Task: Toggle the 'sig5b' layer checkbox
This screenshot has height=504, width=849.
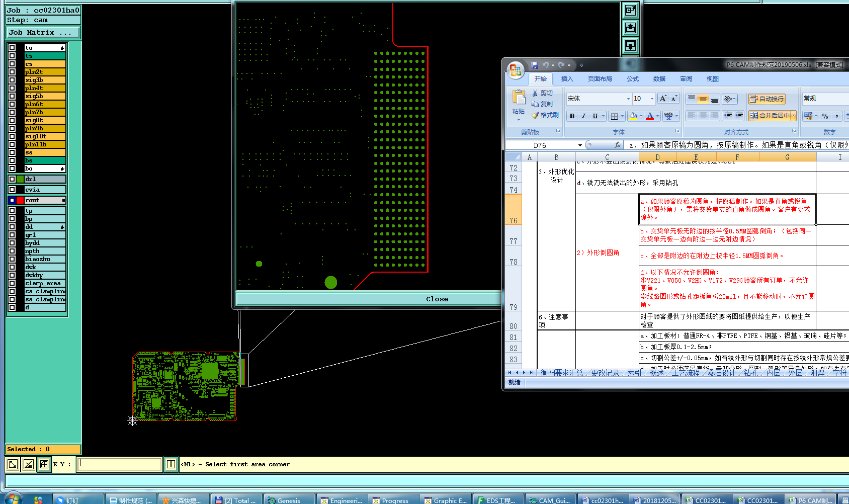Action: (12, 96)
